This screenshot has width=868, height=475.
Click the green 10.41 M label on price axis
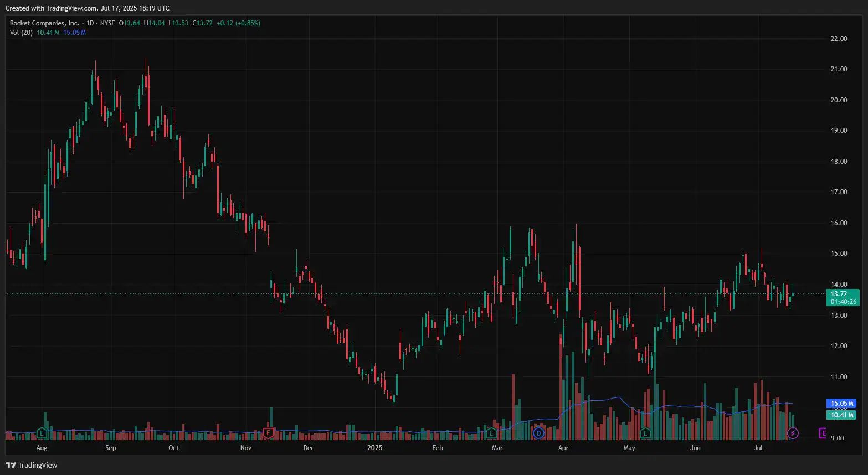tap(841, 415)
